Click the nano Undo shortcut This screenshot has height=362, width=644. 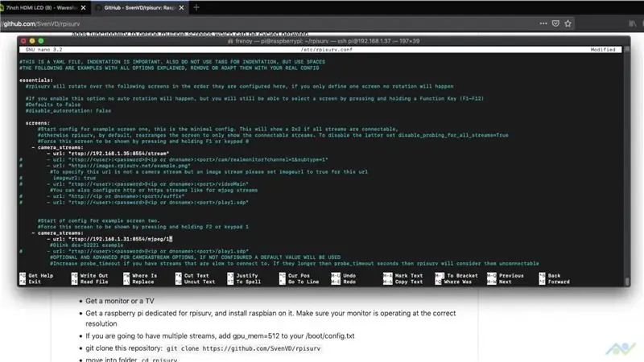(345, 275)
